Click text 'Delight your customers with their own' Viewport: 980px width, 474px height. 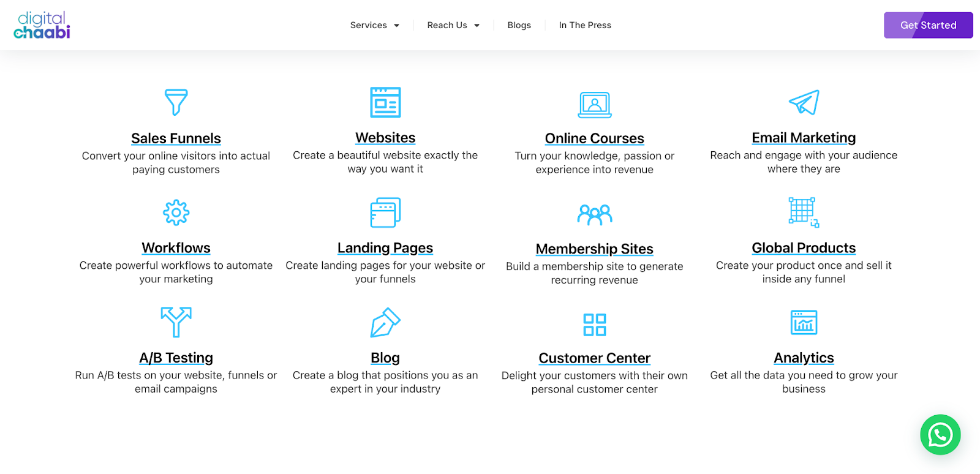coord(595,376)
